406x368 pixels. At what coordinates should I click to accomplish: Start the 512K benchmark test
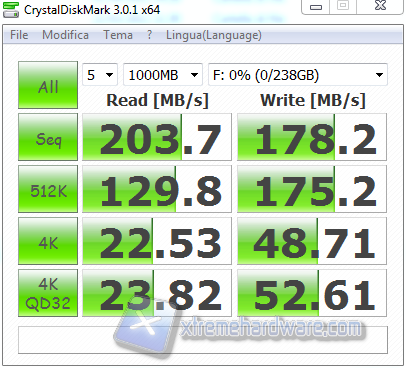pos(48,189)
